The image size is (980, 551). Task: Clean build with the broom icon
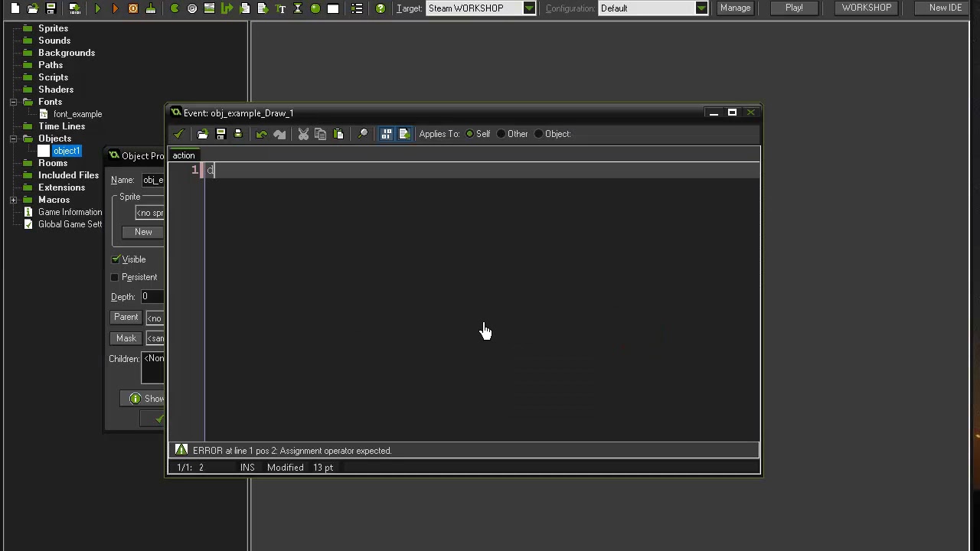tap(151, 8)
